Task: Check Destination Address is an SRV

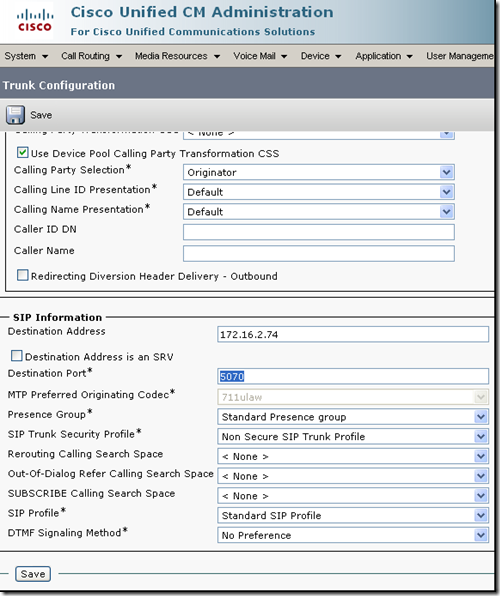Action: click(x=16, y=356)
